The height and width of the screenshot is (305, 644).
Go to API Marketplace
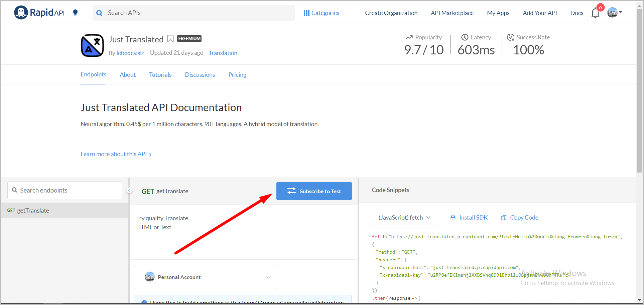(x=452, y=13)
